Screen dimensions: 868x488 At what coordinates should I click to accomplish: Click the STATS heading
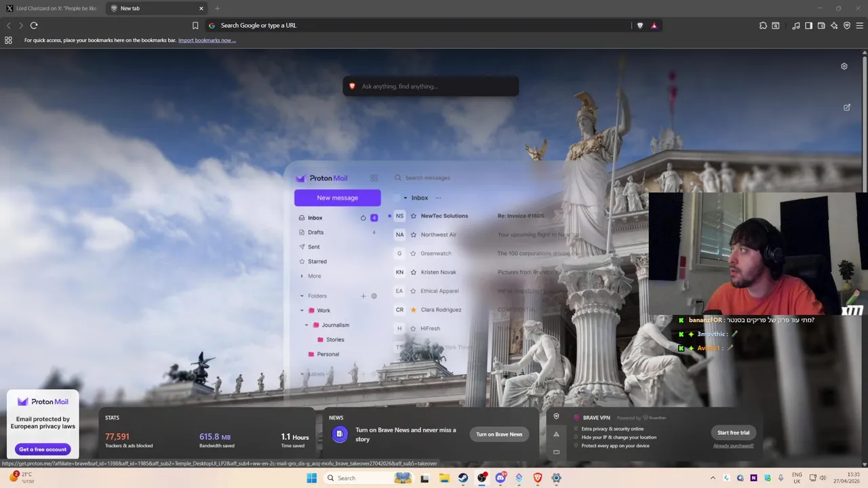pos(112,418)
